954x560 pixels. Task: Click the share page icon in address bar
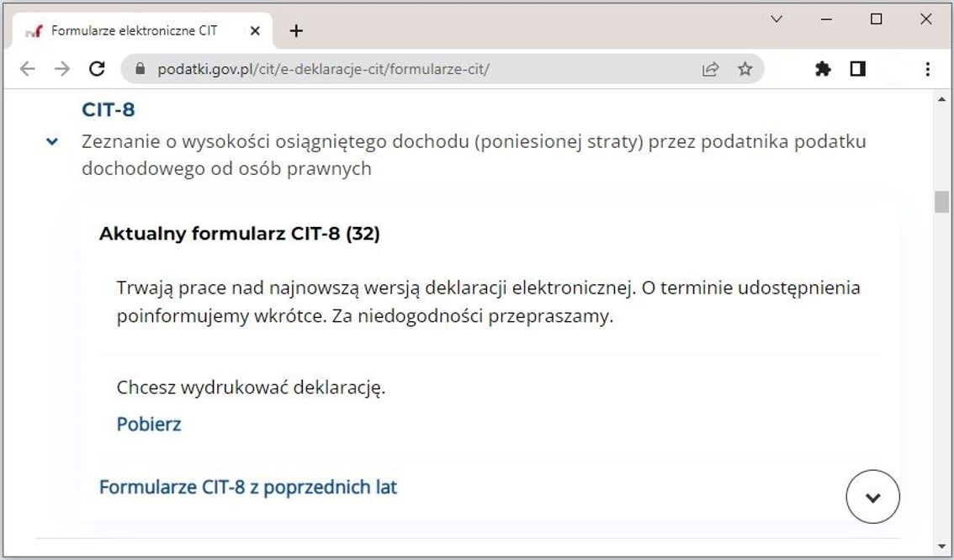711,69
